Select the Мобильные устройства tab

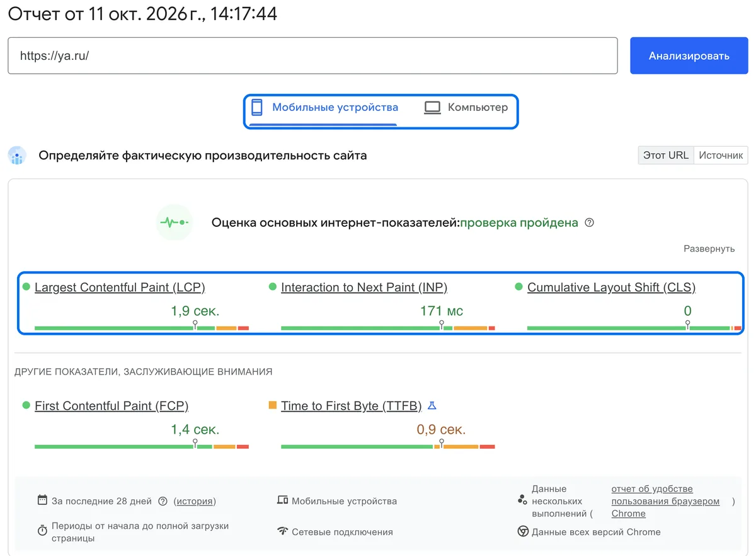[324, 108]
